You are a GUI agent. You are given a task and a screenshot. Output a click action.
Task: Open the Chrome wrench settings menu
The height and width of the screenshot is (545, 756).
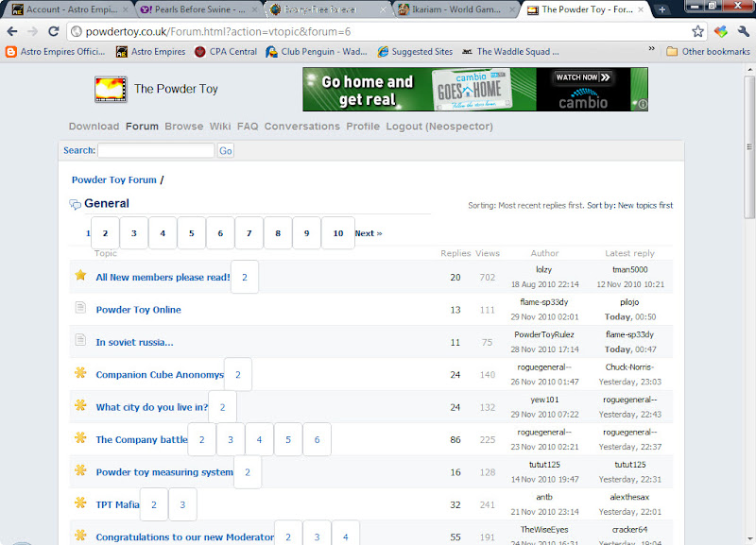743,32
